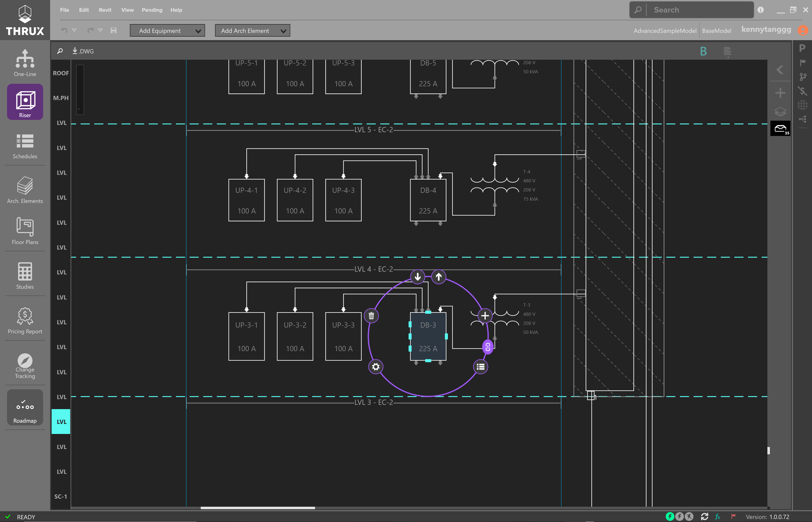Viewport: 812px width, 522px height.
Task: Enable the green lightning bolt mode
Action: click(670, 516)
